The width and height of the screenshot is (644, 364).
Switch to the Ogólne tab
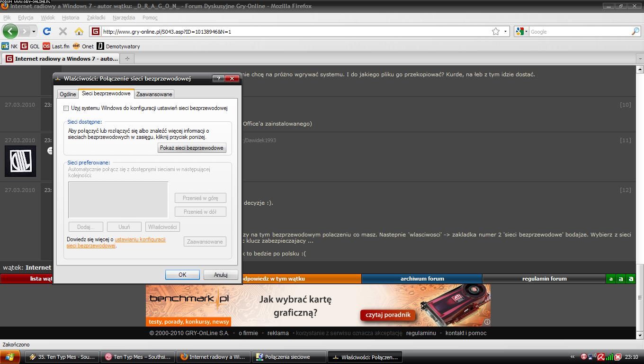point(68,94)
